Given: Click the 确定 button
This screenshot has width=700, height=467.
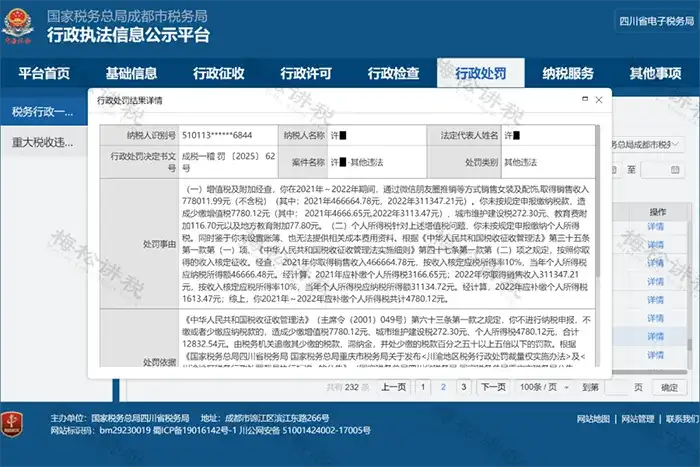Looking at the screenshot, I should (x=669, y=387).
